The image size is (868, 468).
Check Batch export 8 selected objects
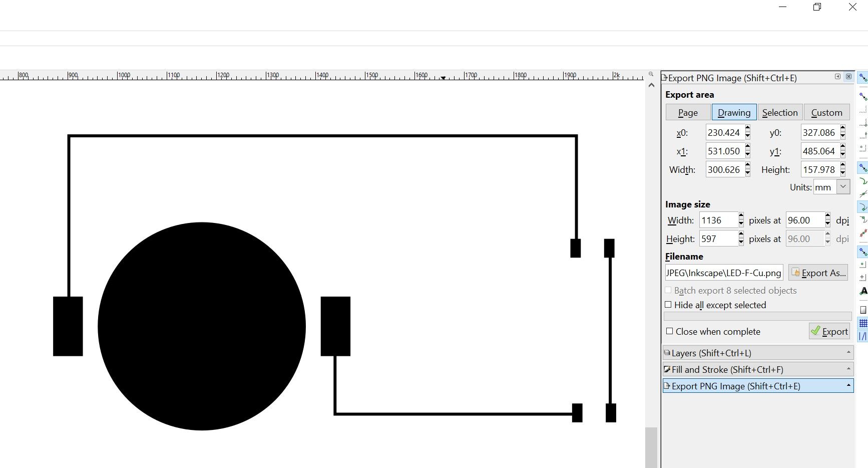point(668,291)
